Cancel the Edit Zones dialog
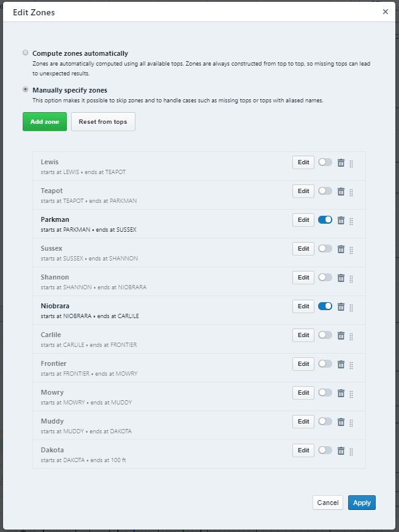This screenshot has height=532, width=399. point(328,503)
